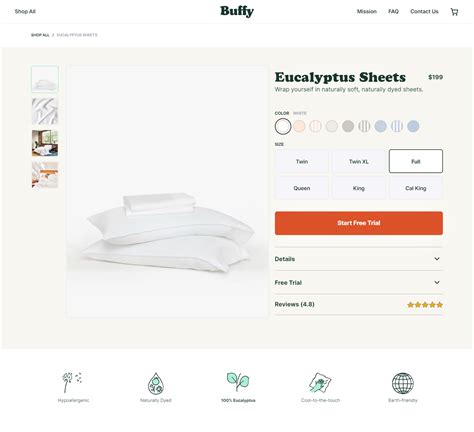Select the Queen size option
The image size is (474, 432).
click(x=302, y=188)
